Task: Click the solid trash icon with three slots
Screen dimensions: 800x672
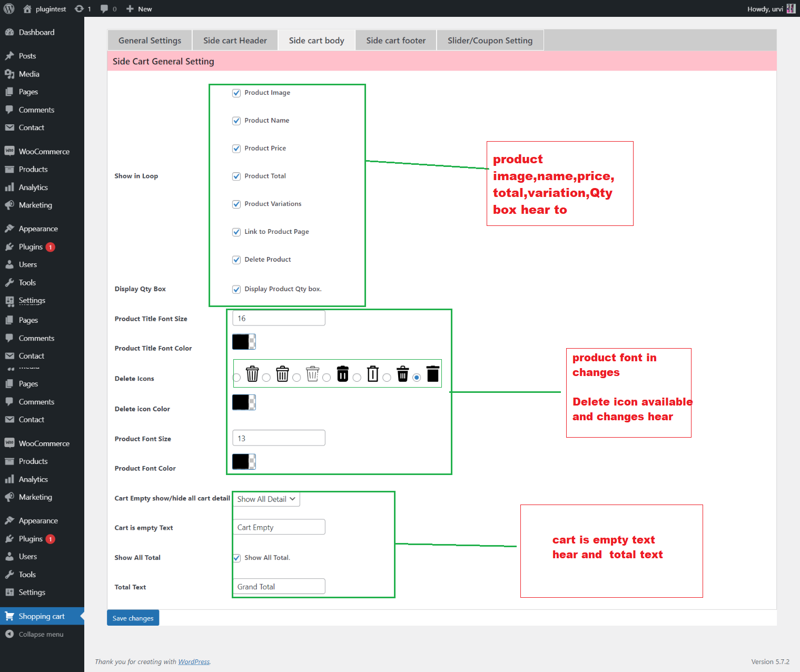Action: pos(403,373)
